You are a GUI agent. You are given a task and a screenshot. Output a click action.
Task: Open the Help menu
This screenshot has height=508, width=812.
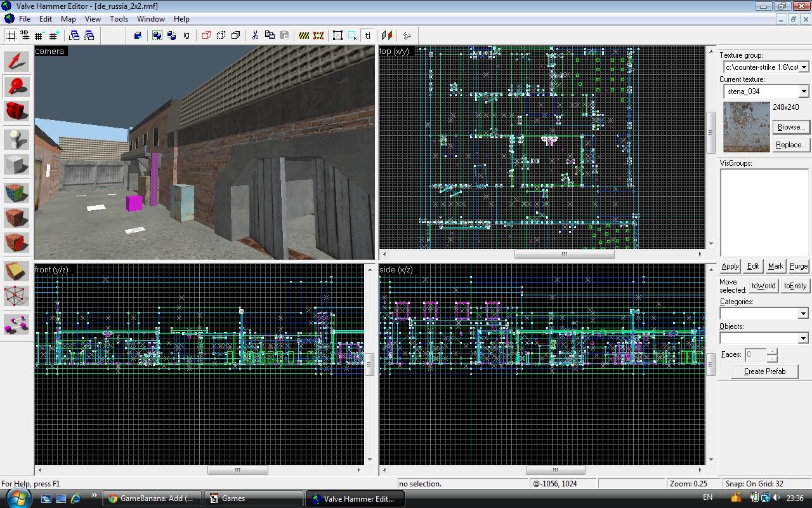pos(181,19)
